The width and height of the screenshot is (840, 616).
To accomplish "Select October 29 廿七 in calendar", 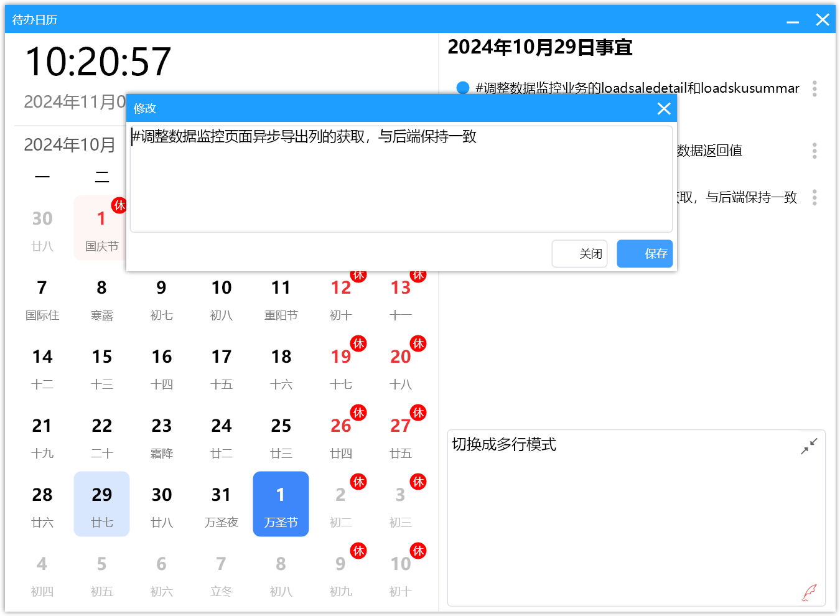I will click(x=102, y=504).
